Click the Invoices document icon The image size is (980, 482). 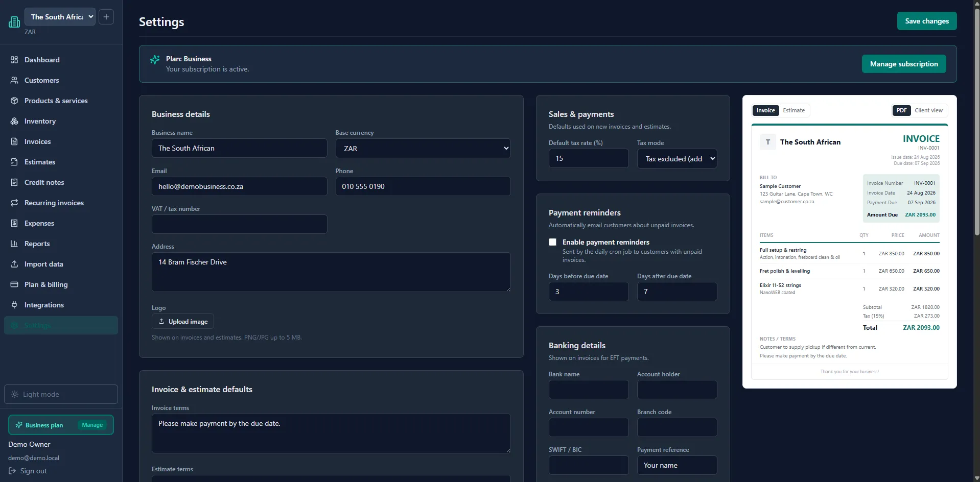tap(14, 141)
